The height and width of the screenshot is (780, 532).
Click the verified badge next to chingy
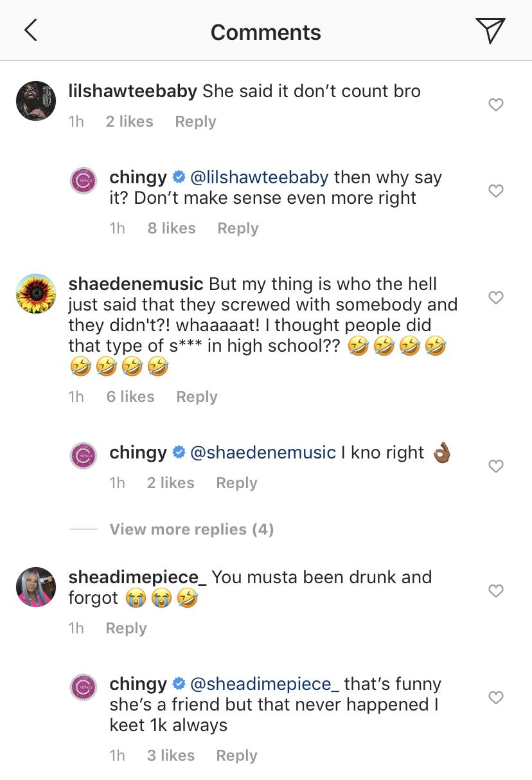pyautogui.click(x=179, y=177)
